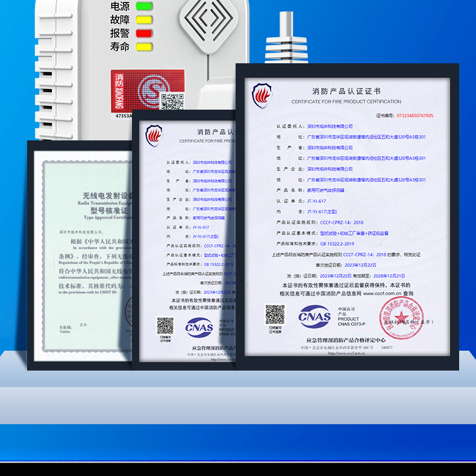Image resolution: width=476 pixels, height=476 pixels.
Task: Click the 型号核准证 title on left certificate
Action: coord(109,211)
